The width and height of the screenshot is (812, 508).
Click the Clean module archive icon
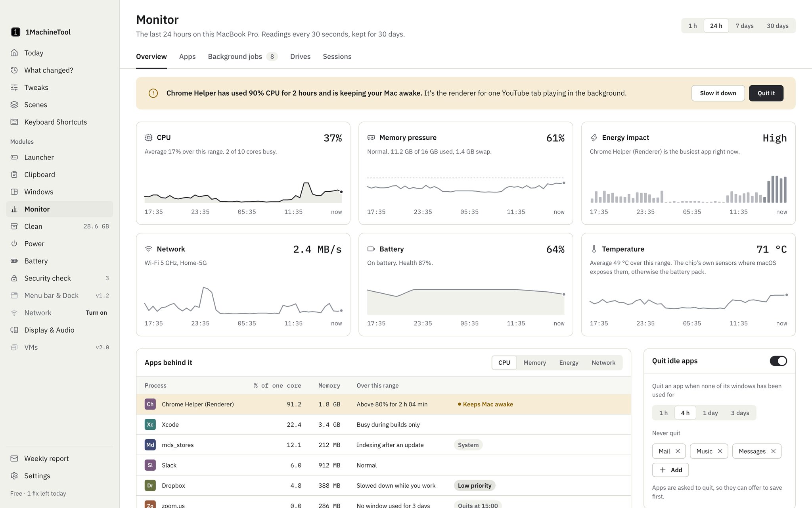click(14, 226)
